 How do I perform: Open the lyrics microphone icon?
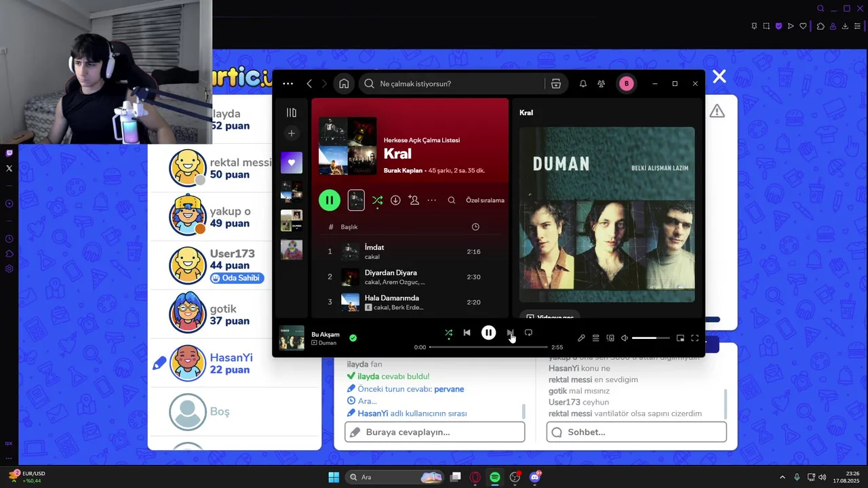pos(581,338)
